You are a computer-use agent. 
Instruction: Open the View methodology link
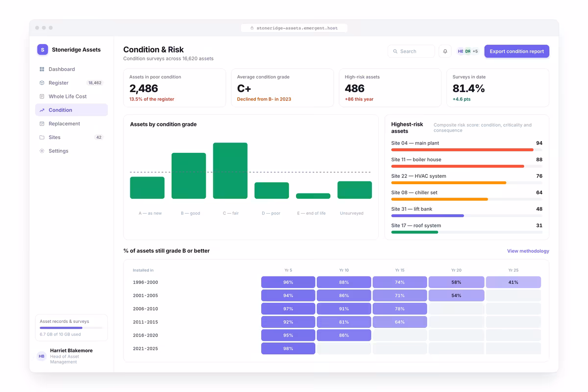(x=528, y=251)
